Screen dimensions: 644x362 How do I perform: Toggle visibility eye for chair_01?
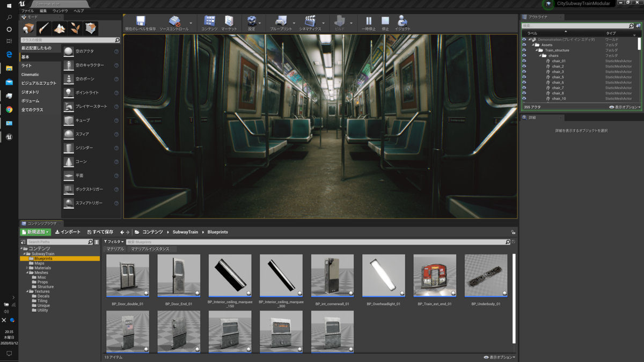(x=524, y=61)
